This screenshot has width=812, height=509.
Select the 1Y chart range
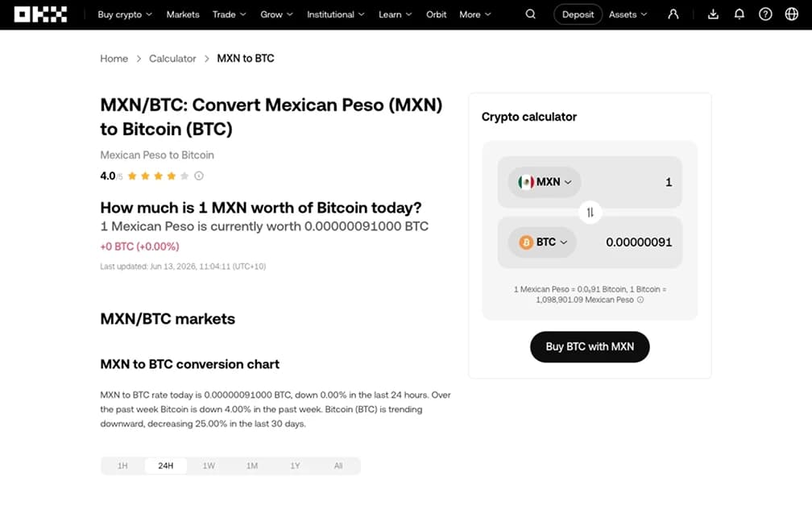[295, 466]
